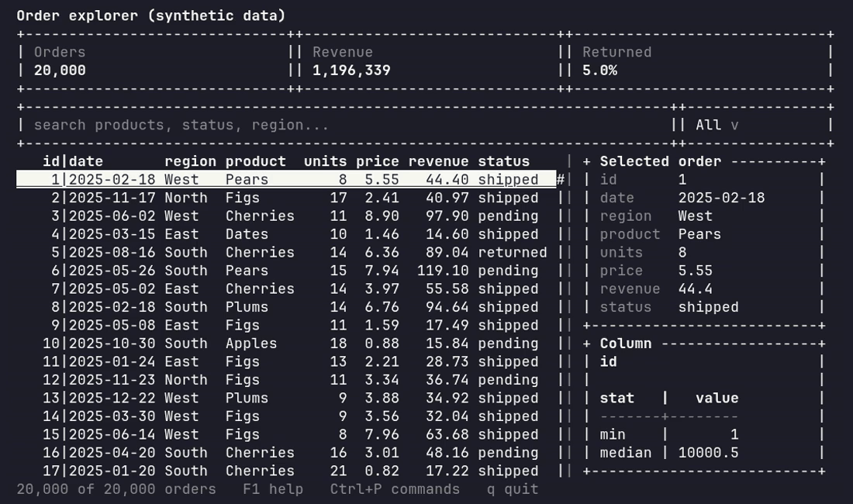
Task: Select the Orders summary card
Action: tap(156, 61)
